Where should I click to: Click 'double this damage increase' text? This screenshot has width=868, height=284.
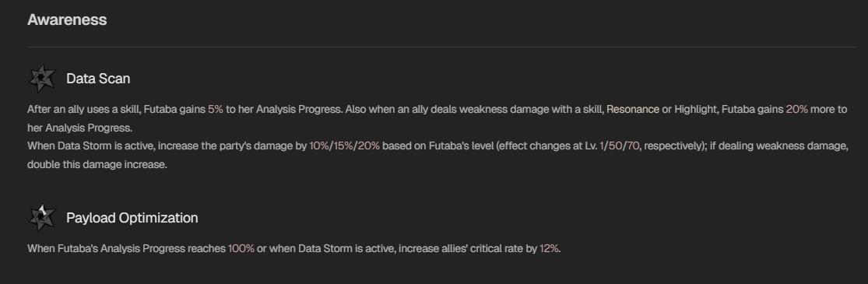pos(96,165)
